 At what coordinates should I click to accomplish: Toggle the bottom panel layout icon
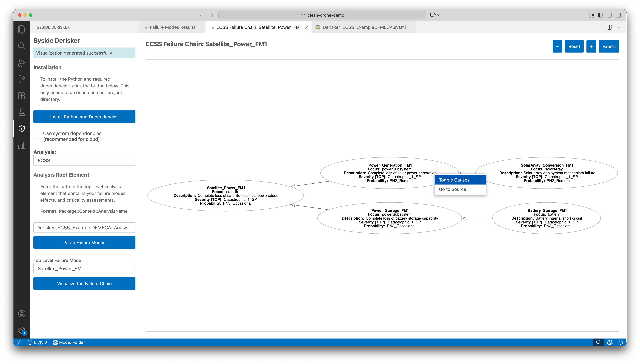(x=609, y=15)
